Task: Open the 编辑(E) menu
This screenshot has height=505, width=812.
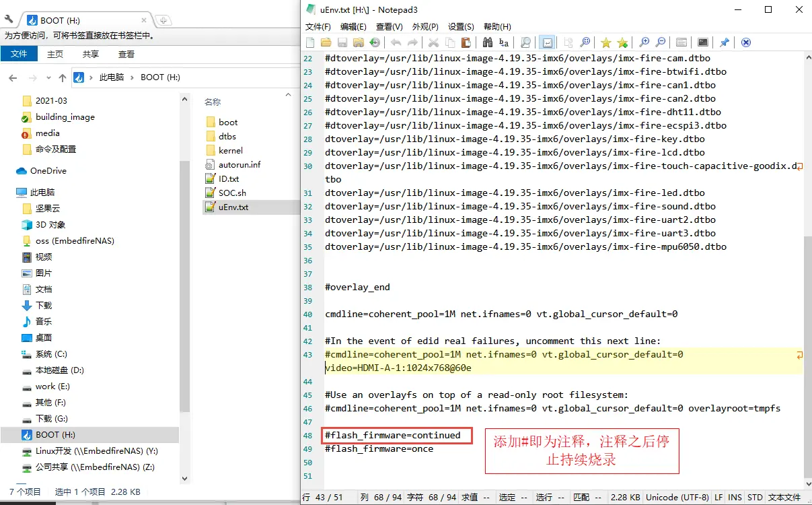Action: tap(353, 27)
